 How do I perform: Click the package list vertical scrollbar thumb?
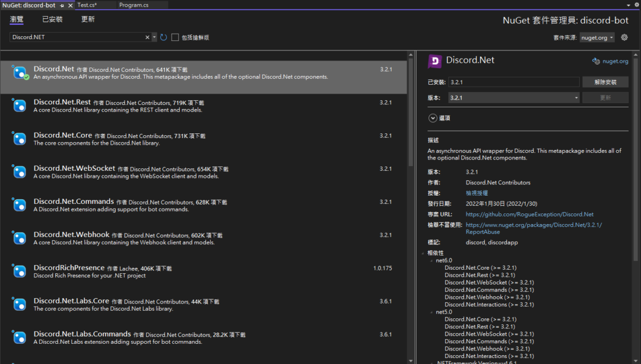click(411, 113)
